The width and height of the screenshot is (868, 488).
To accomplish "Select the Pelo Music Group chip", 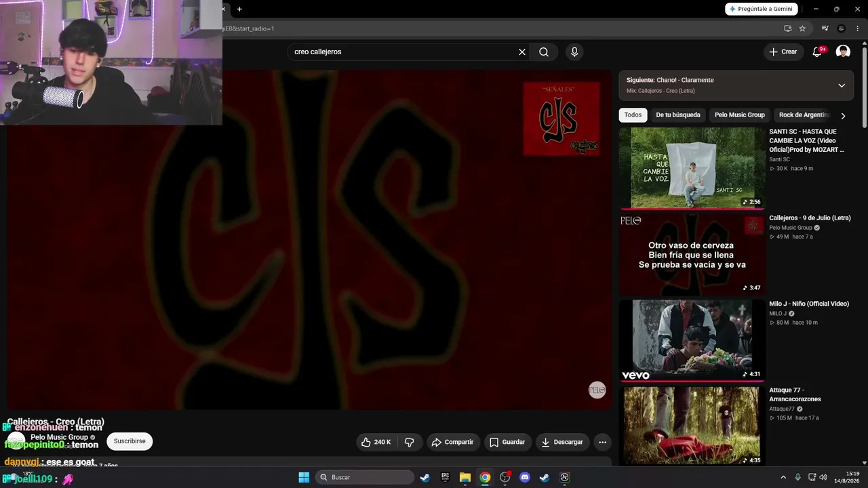I will coord(740,115).
